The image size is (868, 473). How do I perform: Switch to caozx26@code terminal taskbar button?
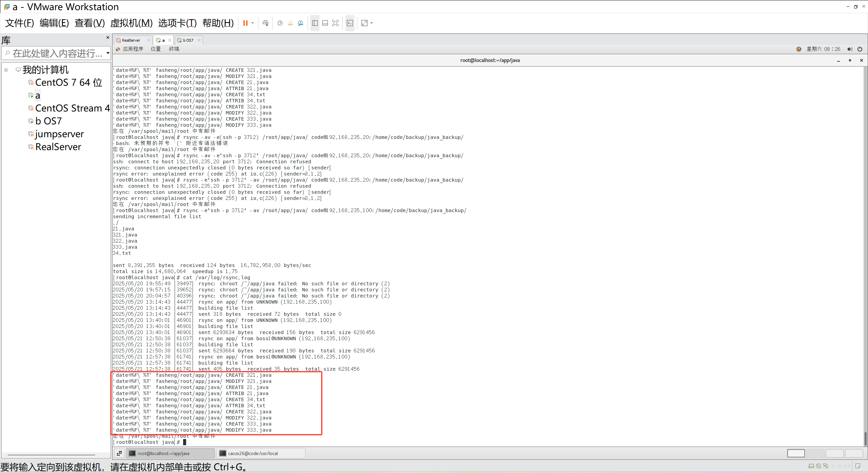coord(260,453)
